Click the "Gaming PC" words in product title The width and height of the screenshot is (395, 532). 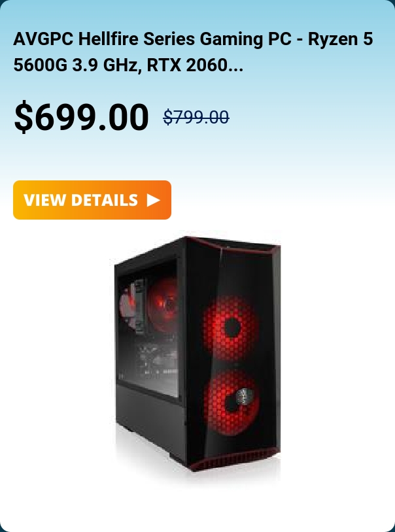coord(245,39)
